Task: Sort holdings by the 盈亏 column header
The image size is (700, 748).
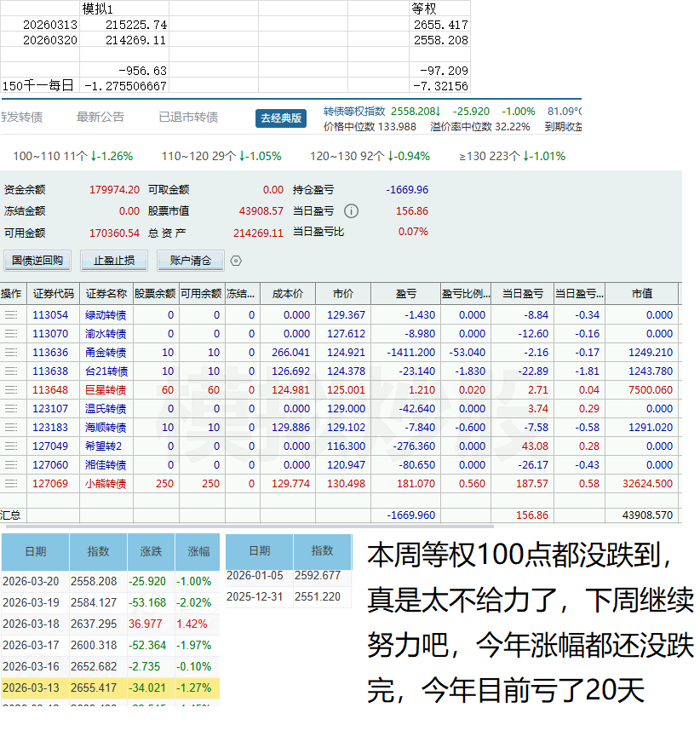Action: [x=406, y=294]
